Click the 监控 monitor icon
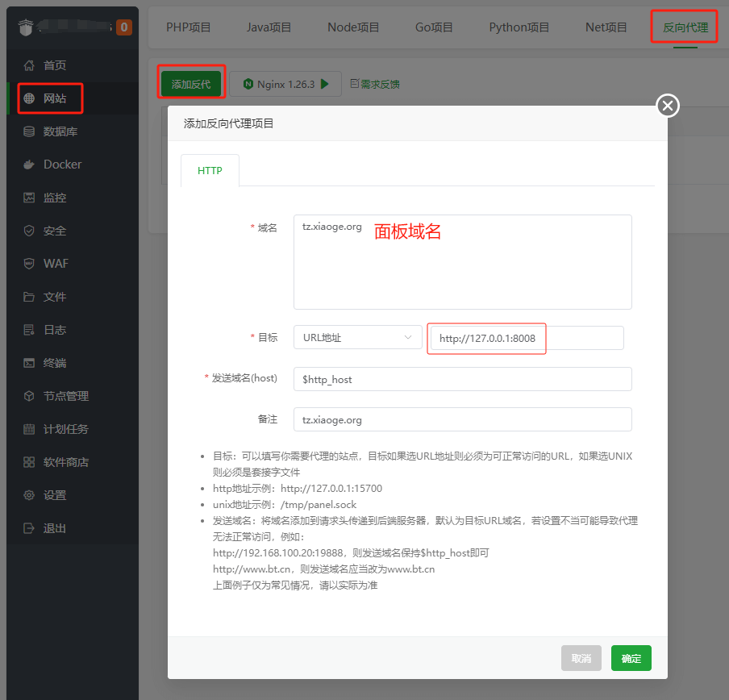 [x=29, y=198]
